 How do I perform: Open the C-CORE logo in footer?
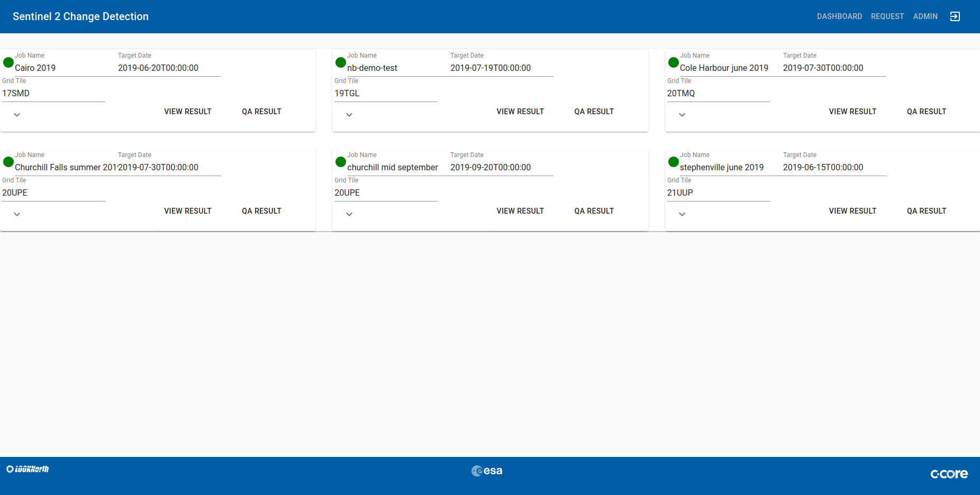[949, 474]
